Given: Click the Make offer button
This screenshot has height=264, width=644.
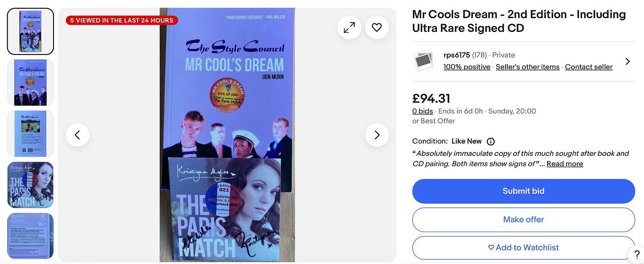Looking at the screenshot, I should (x=524, y=219).
